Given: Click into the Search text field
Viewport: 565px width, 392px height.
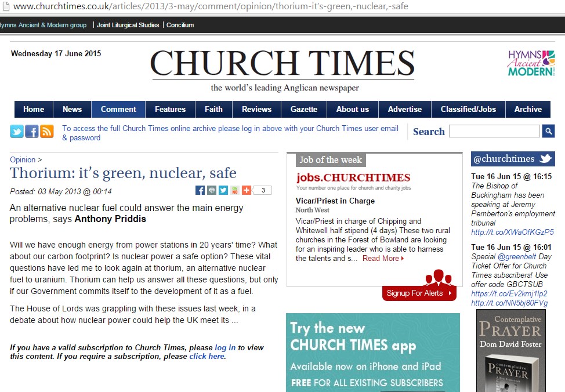Looking at the screenshot, I should click(494, 131).
